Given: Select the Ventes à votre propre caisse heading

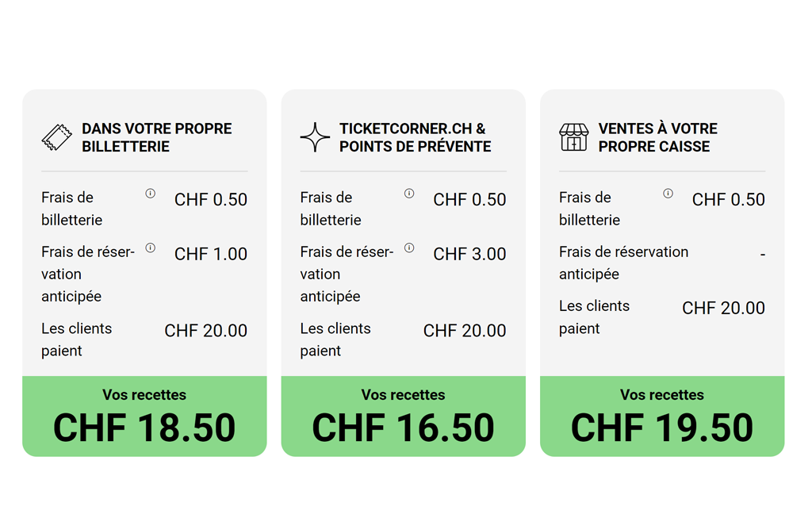Looking at the screenshot, I should pyautogui.click(x=657, y=137).
